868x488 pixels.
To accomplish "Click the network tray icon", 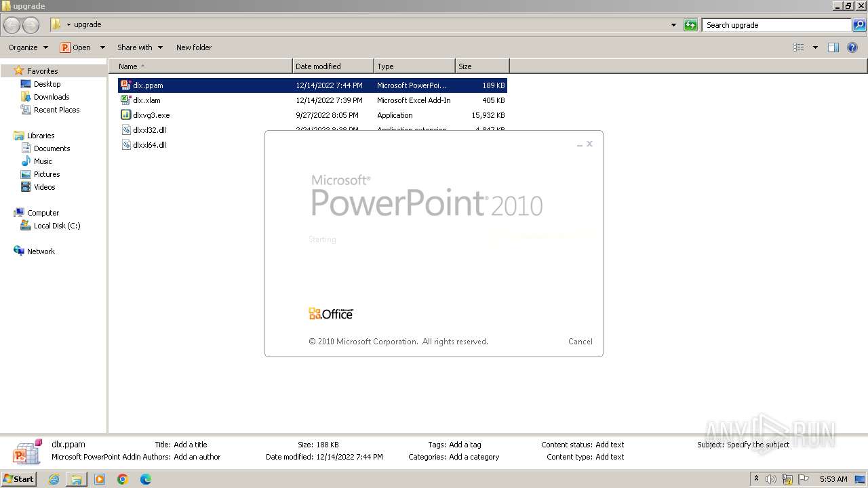I will (787, 479).
